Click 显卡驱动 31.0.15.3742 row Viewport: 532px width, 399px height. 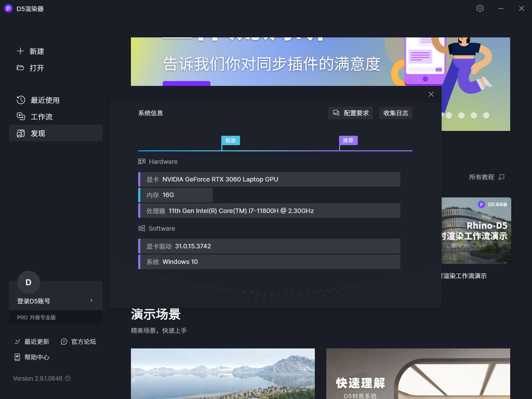269,246
